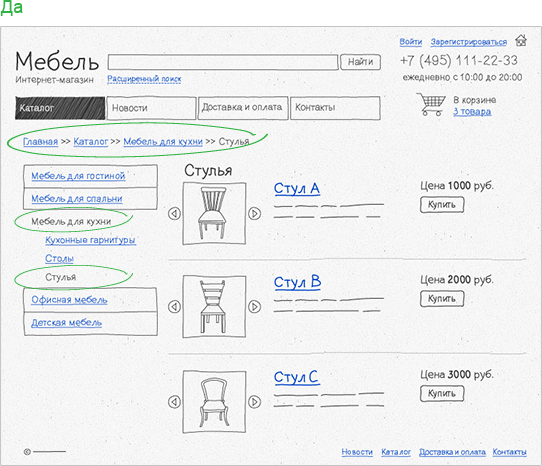Show next image for Стул A
The height and width of the screenshot is (466, 542).
click(255, 213)
